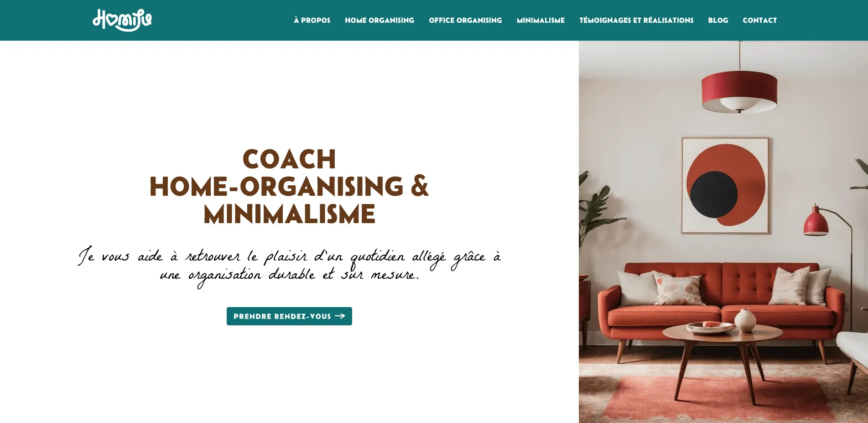Open Témoignages et Réalisations page
868x423 pixels.
pyautogui.click(x=636, y=20)
